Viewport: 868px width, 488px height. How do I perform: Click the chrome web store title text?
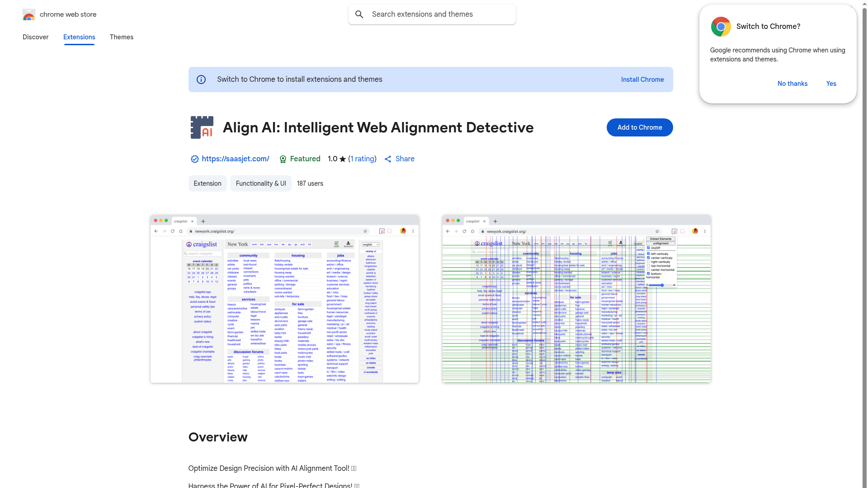[68, 14]
